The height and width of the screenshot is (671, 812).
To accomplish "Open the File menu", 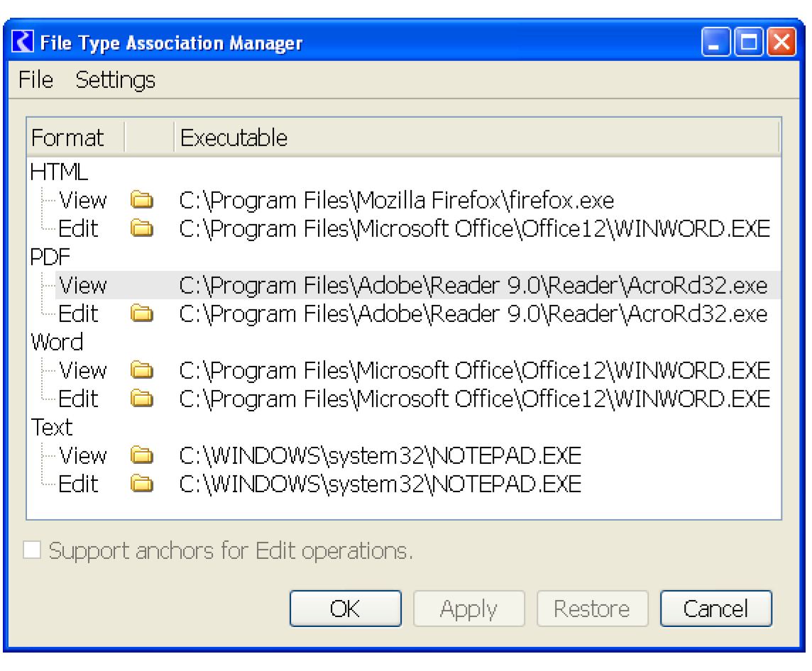I will pyautogui.click(x=36, y=79).
